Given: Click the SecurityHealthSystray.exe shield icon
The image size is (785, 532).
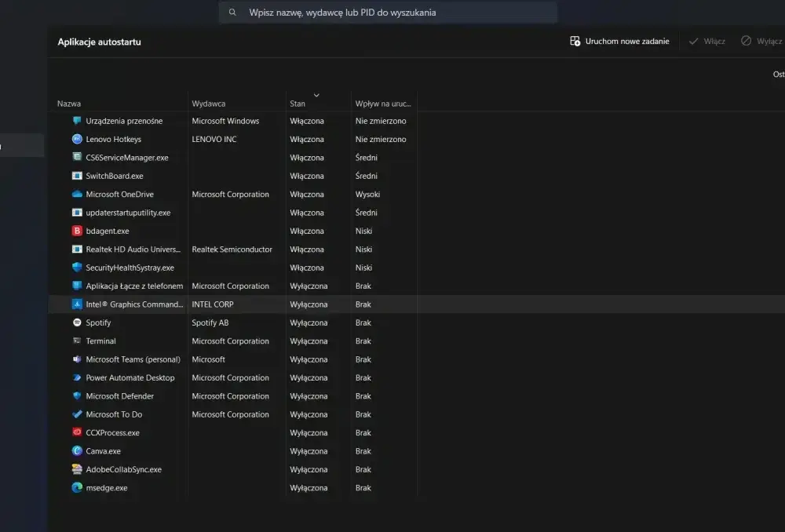Looking at the screenshot, I should pyautogui.click(x=77, y=268).
